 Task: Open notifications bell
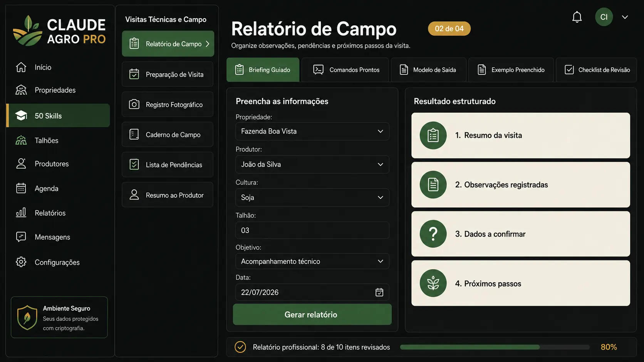coord(577,17)
